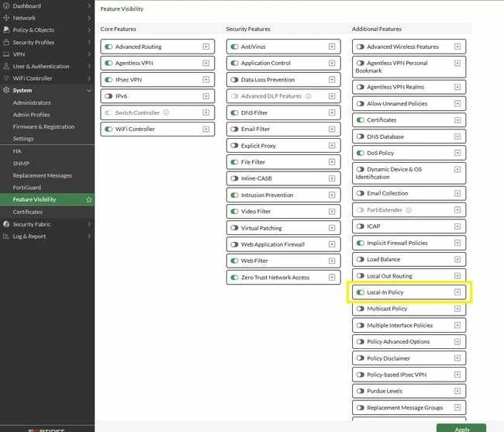The width and height of the screenshot is (504, 432).
Task: Click the favorite star next to Feature Visibility
Action: (x=89, y=199)
